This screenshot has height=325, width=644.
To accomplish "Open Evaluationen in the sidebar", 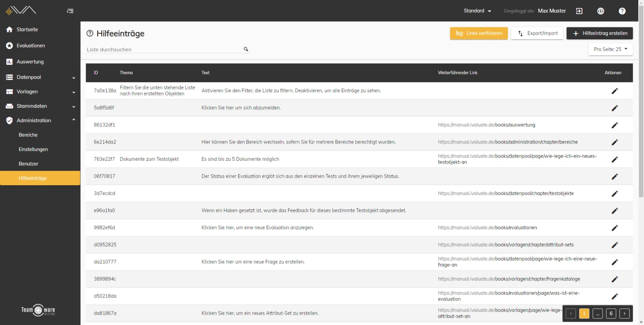I will (40, 45).
